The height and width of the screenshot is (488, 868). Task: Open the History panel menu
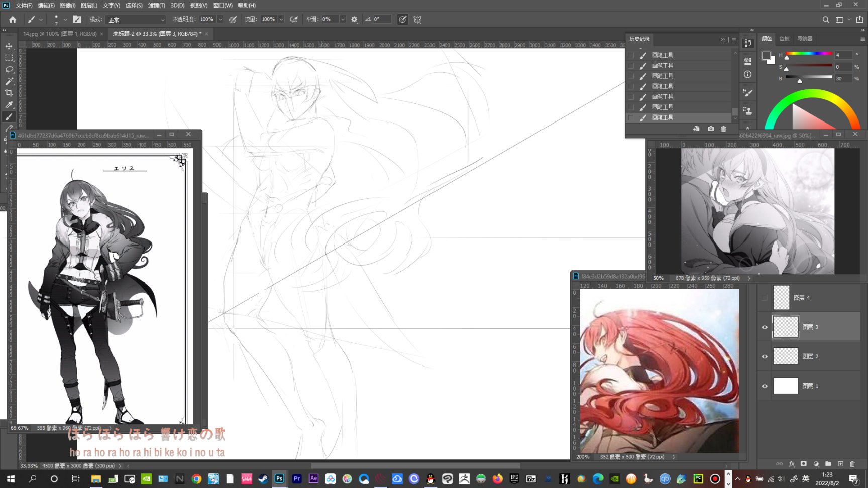tap(734, 39)
